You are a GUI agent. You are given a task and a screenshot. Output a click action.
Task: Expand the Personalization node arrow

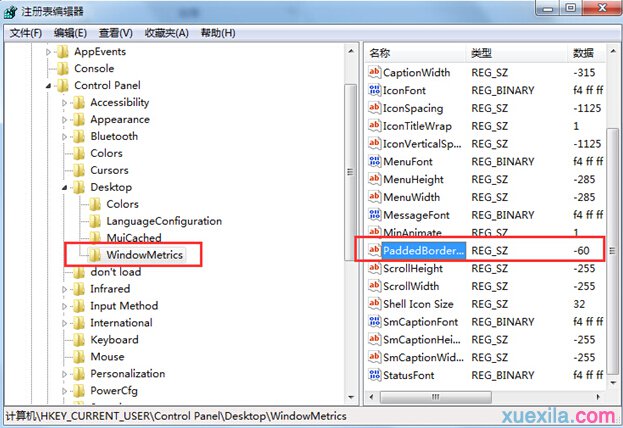tap(64, 374)
